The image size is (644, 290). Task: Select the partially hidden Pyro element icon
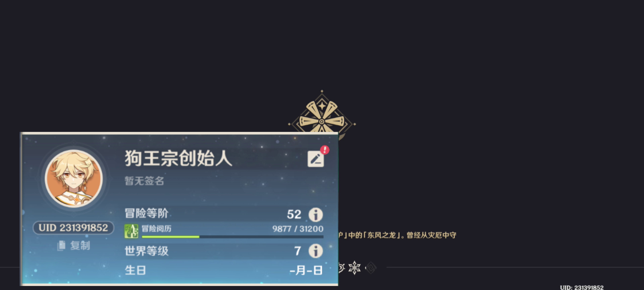point(341,268)
